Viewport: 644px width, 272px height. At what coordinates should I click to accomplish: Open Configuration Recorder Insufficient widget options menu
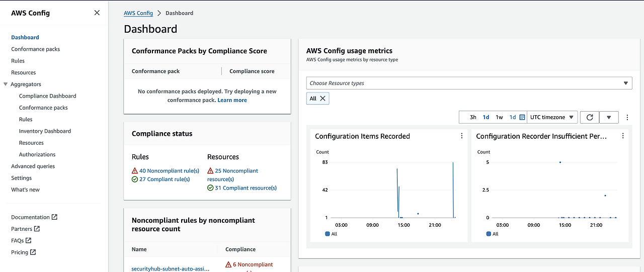point(623,136)
